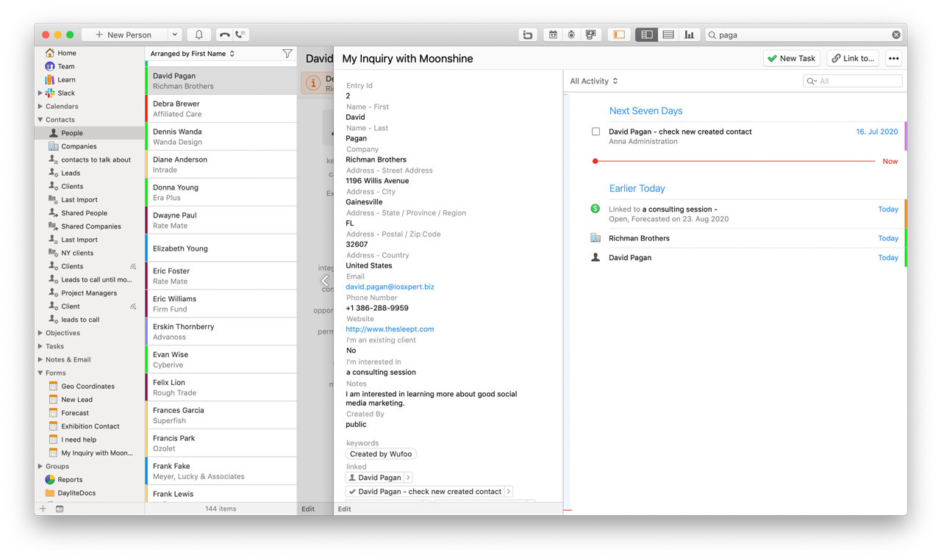
Task: Click the phone call log icon
Action: tap(240, 35)
